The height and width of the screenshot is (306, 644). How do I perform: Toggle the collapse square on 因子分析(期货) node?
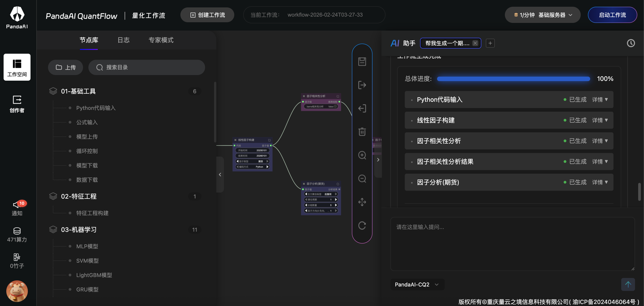click(304, 184)
